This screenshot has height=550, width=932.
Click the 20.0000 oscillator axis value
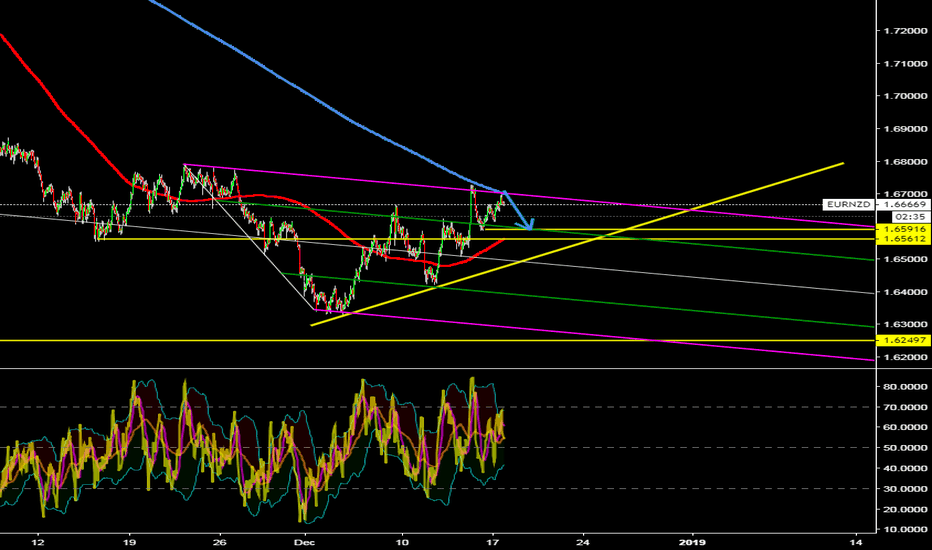click(x=906, y=510)
